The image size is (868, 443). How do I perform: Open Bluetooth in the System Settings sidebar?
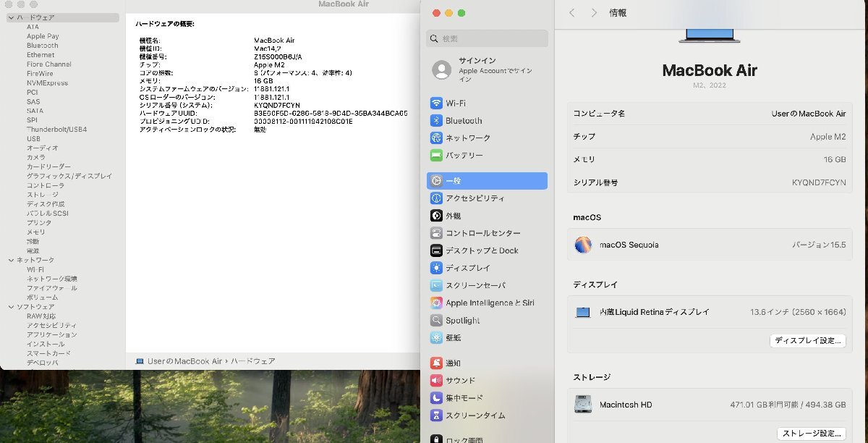pos(487,121)
